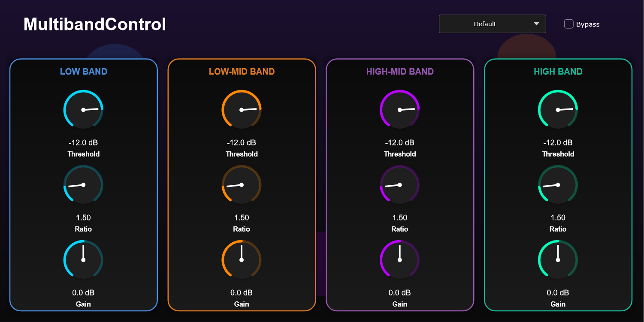Click the High Band Ratio knob
The width and height of the screenshot is (644, 322).
click(558, 185)
